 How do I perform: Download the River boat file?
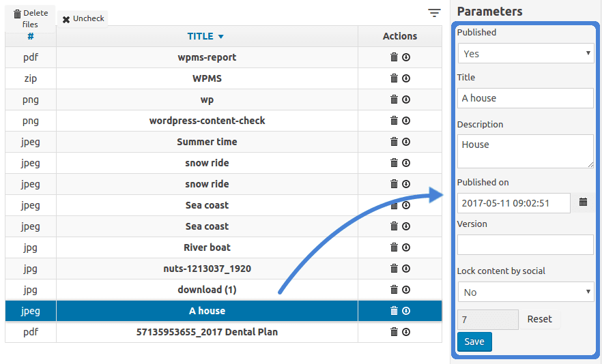[x=406, y=248]
